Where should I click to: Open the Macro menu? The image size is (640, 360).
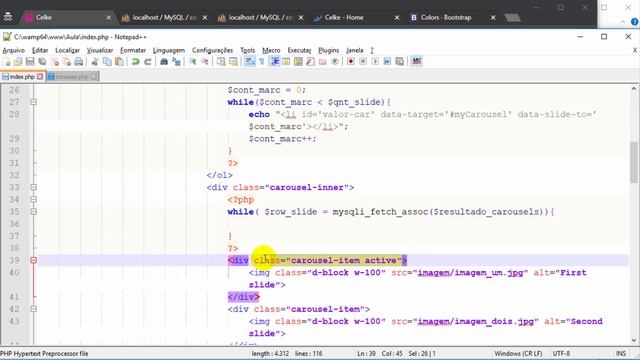pyautogui.click(x=271, y=50)
